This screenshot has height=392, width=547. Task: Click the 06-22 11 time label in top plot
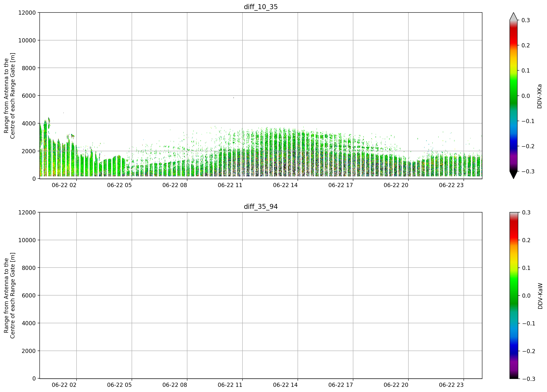(x=230, y=185)
